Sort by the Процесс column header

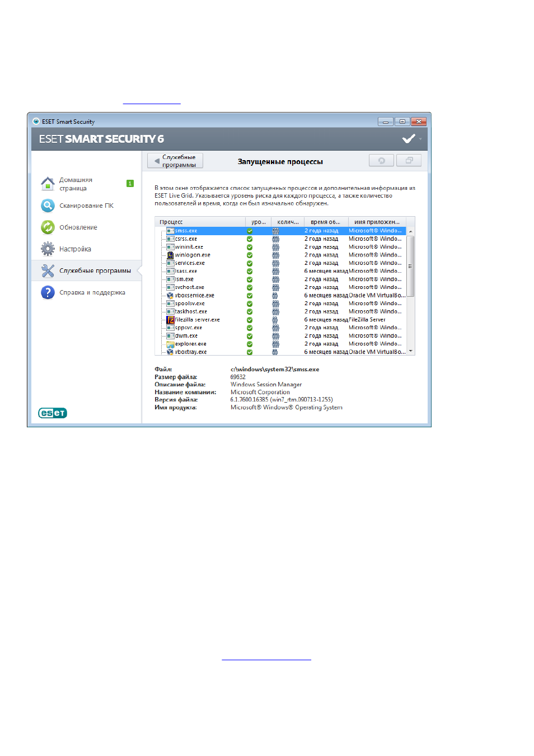click(200, 222)
